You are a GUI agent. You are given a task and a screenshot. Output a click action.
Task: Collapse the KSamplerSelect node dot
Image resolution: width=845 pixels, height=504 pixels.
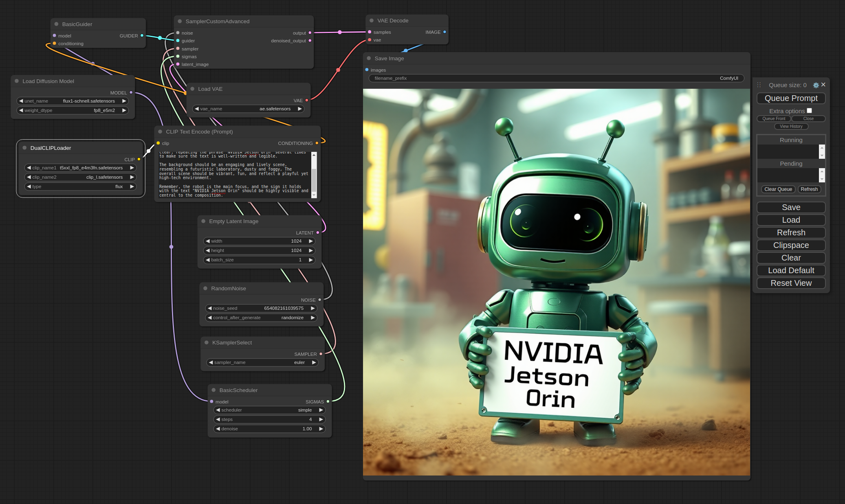pyautogui.click(x=207, y=342)
